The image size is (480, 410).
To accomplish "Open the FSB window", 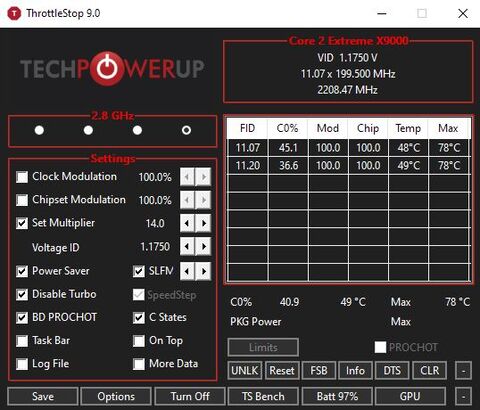I will tap(319, 370).
